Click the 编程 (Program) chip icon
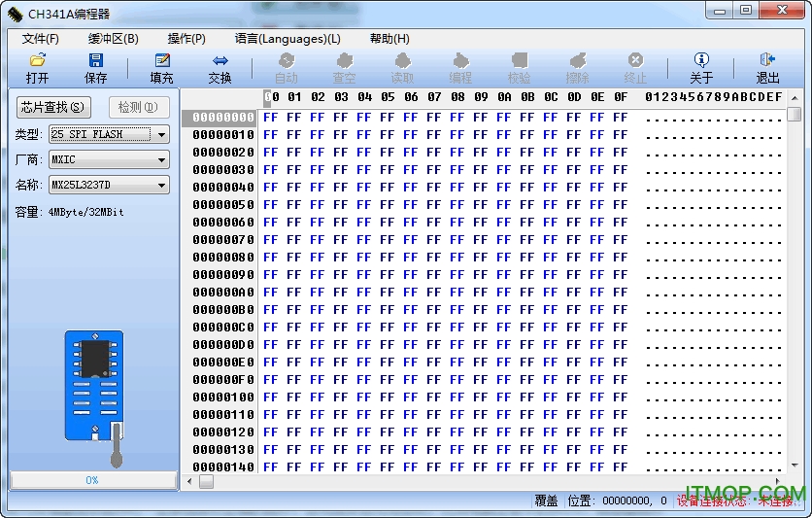Viewport: 812px width, 518px height. coord(460,60)
